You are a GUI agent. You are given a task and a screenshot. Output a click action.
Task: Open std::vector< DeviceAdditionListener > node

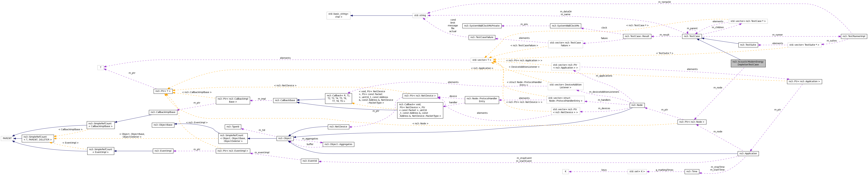(x=565, y=86)
